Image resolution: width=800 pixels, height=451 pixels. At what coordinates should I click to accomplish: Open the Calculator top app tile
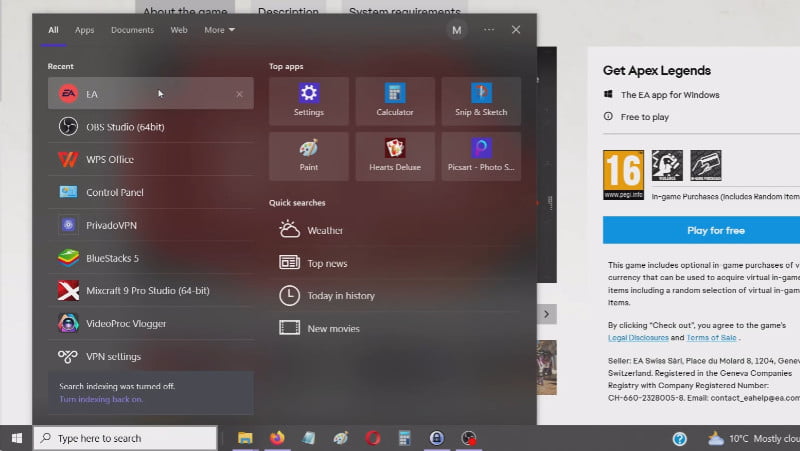tap(395, 101)
